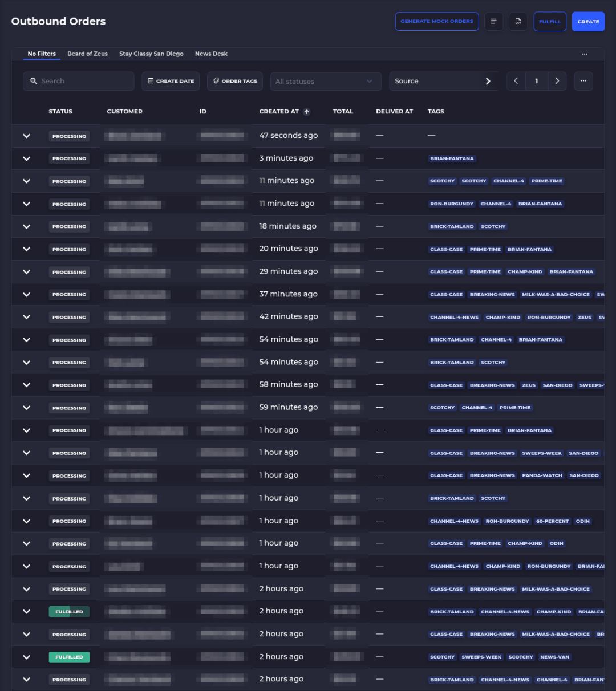Click the ID column header
The image size is (616, 691).
(x=202, y=112)
